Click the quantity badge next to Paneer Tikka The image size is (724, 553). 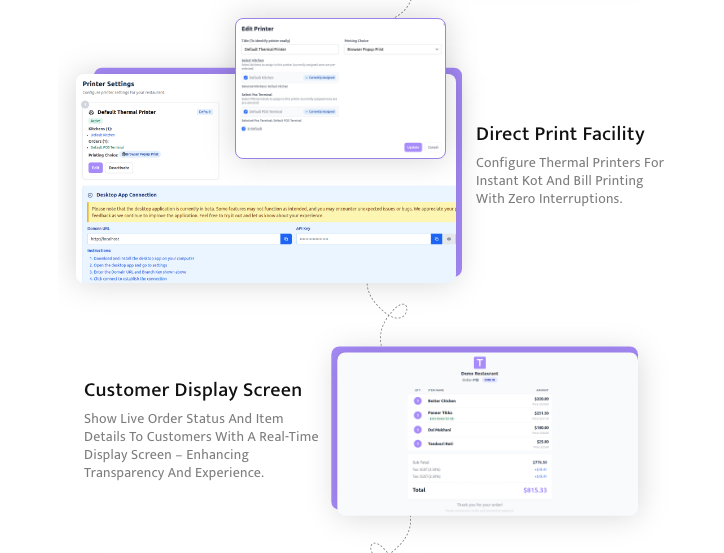tap(418, 414)
